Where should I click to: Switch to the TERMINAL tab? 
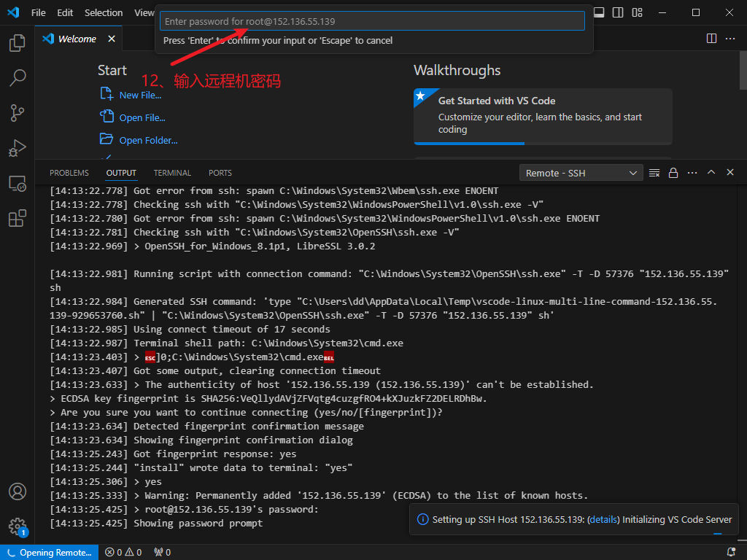tap(172, 173)
